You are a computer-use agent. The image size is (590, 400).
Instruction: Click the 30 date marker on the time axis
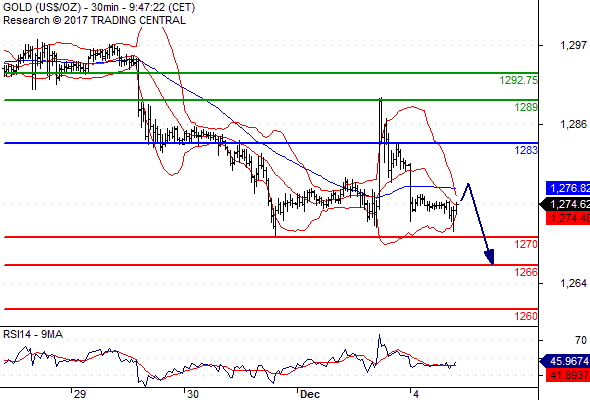point(193,394)
